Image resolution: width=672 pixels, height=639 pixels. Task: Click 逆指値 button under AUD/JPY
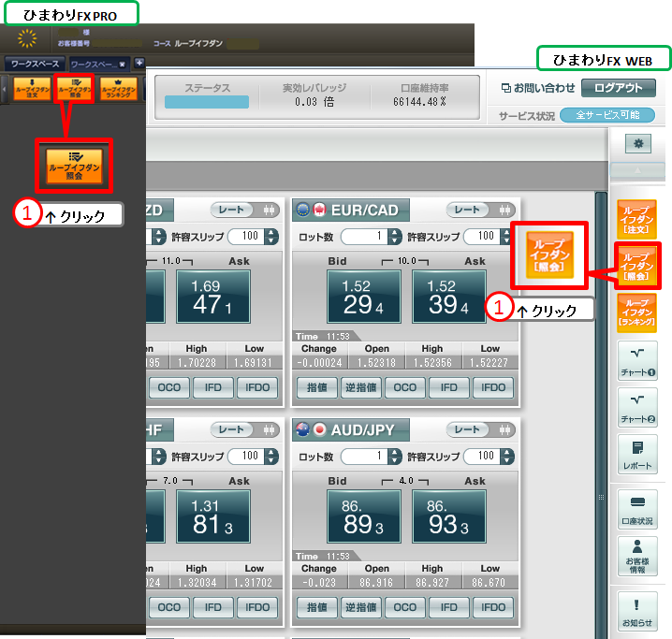361,607
